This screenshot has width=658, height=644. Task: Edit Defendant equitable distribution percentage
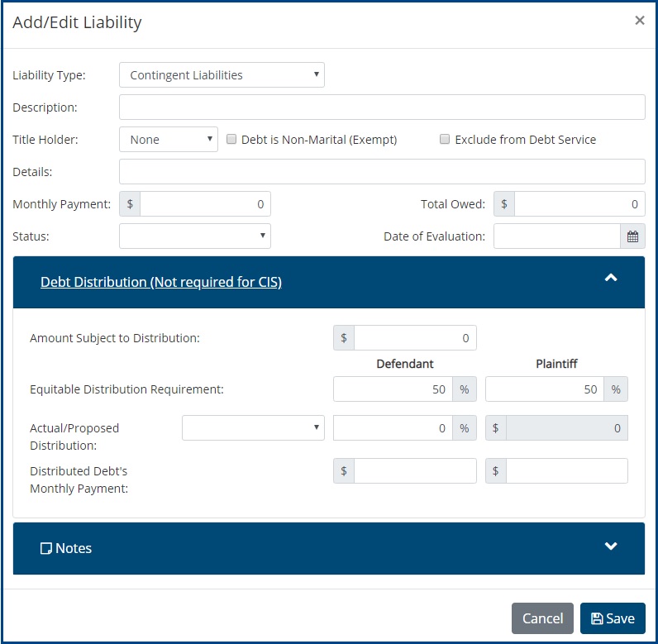(393, 389)
